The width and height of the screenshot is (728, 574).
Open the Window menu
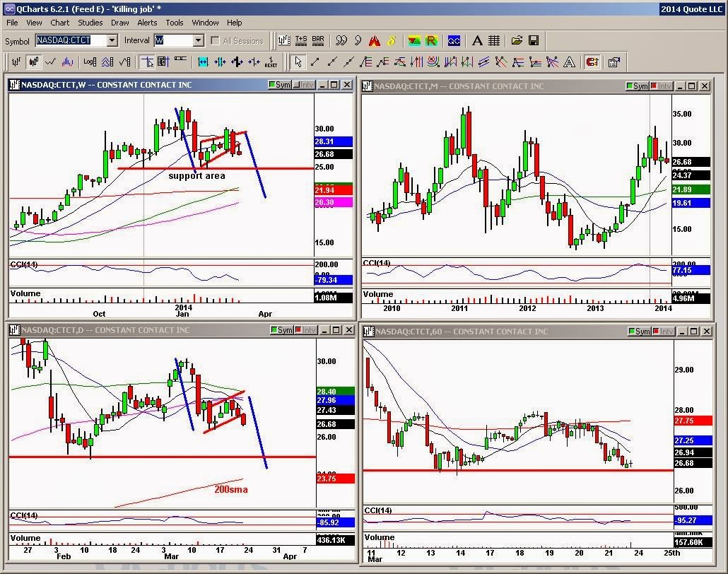205,23
